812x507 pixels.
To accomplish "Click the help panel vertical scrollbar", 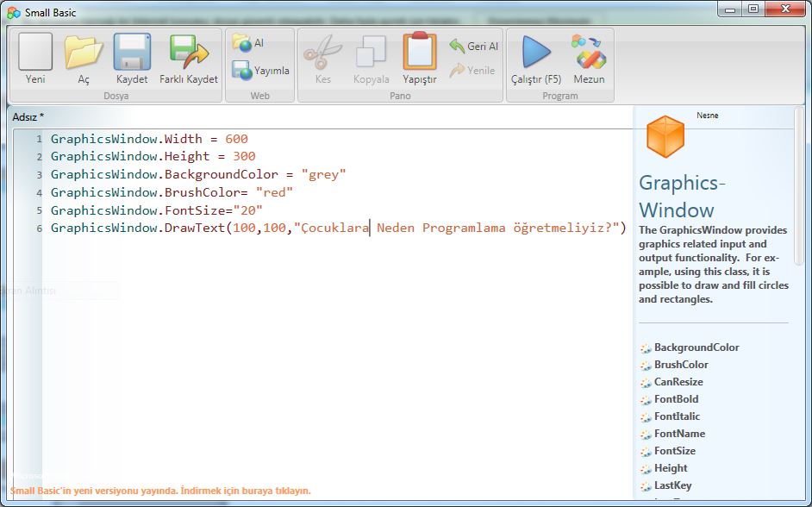I will point(800,186).
